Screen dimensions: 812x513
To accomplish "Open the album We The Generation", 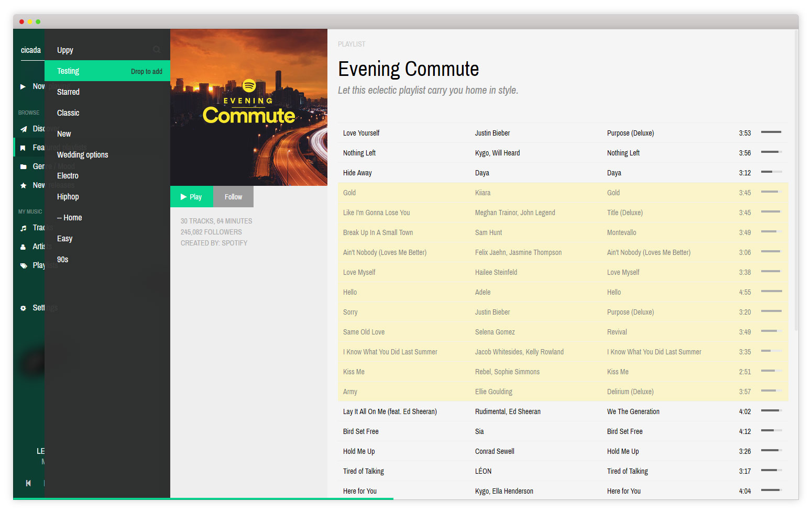I will click(x=633, y=411).
